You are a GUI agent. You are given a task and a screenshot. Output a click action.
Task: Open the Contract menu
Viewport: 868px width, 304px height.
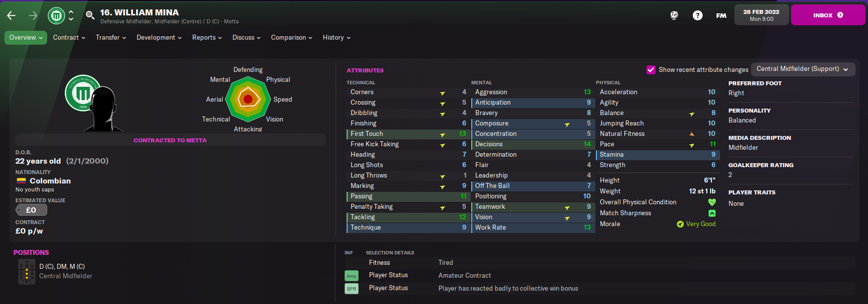[x=69, y=38]
